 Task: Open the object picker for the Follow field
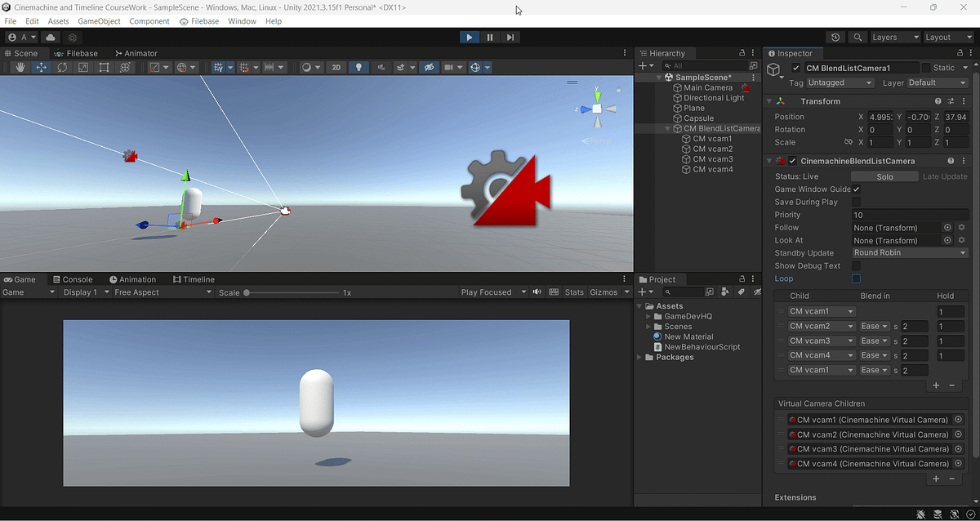tap(946, 227)
